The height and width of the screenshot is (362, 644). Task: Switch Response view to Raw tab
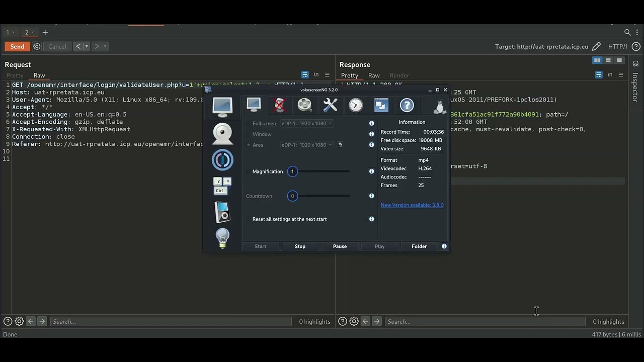374,75
